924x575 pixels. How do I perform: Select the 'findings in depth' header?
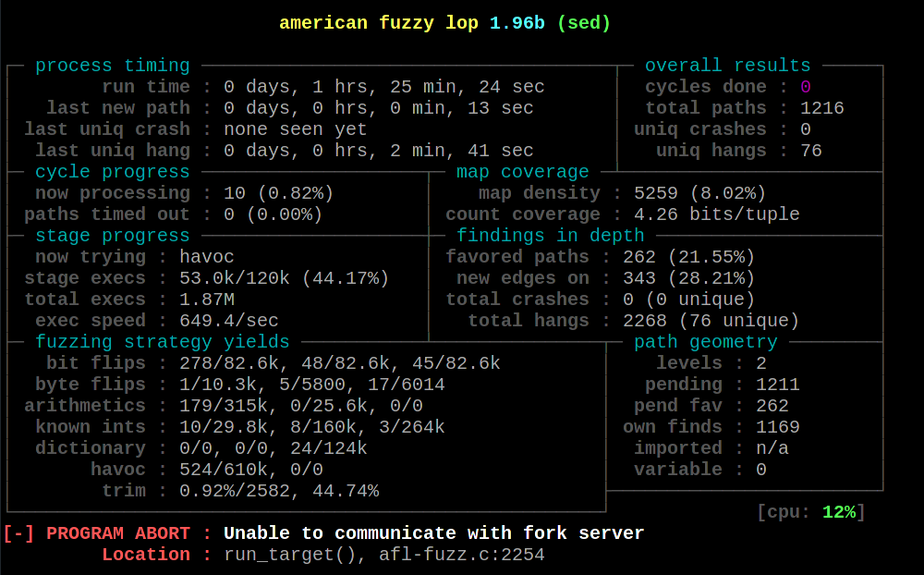click(551, 236)
